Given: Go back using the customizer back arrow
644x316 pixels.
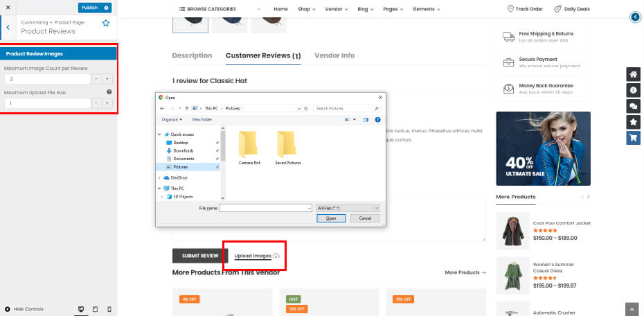Looking at the screenshot, I should [7, 27].
